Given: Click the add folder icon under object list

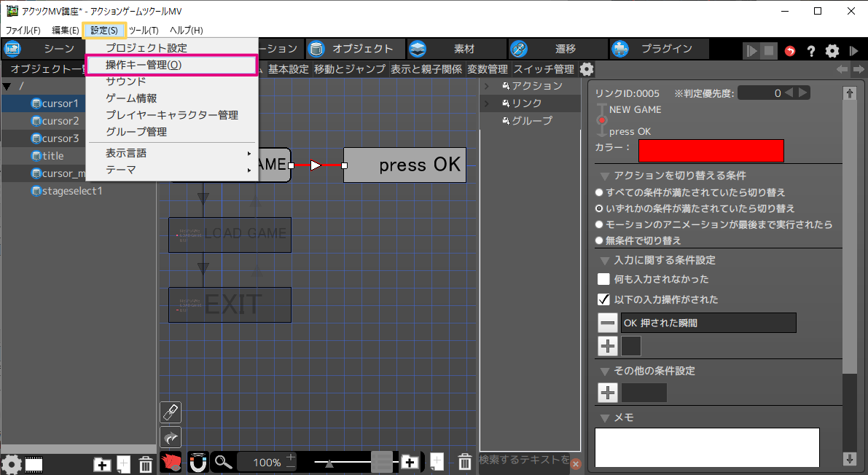Looking at the screenshot, I should pyautogui.click(x=102, y=463).
